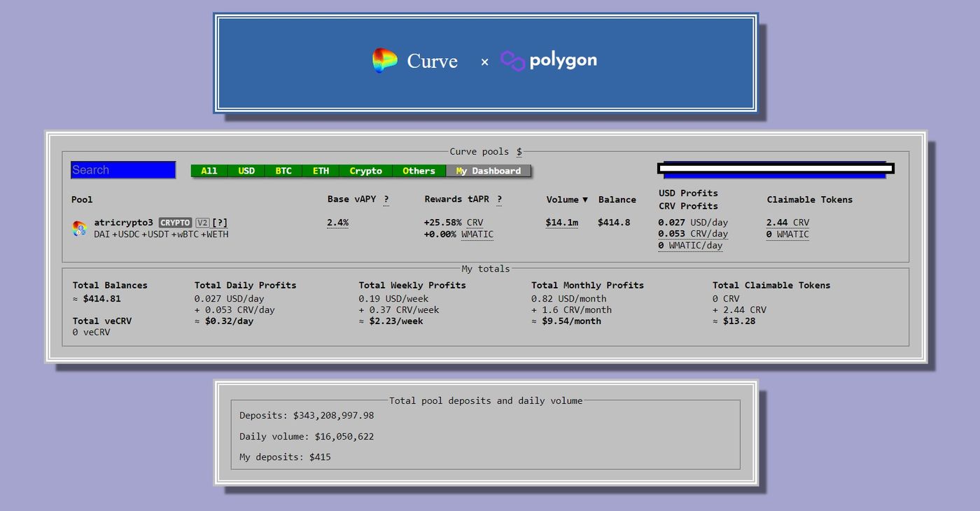Click the [?] help next to atricrypto3
The height and width of the screenshot is (511, 980).
click(x=220, y=223)
